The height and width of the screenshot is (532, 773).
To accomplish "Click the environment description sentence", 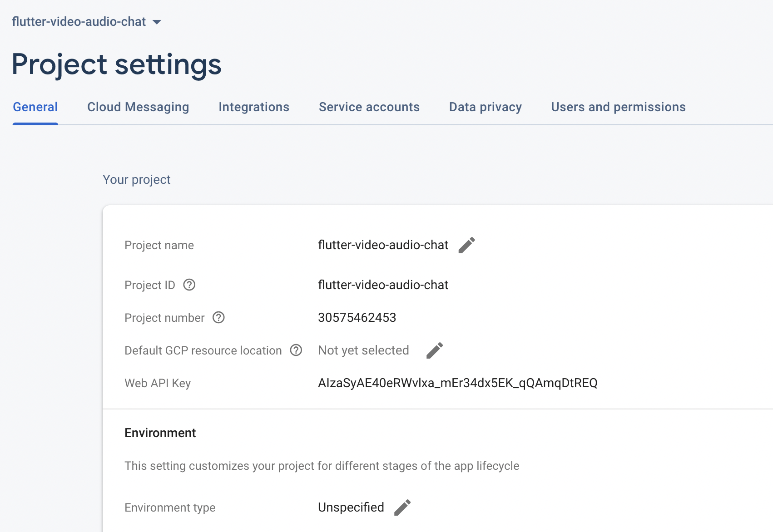I will [322, 466].
